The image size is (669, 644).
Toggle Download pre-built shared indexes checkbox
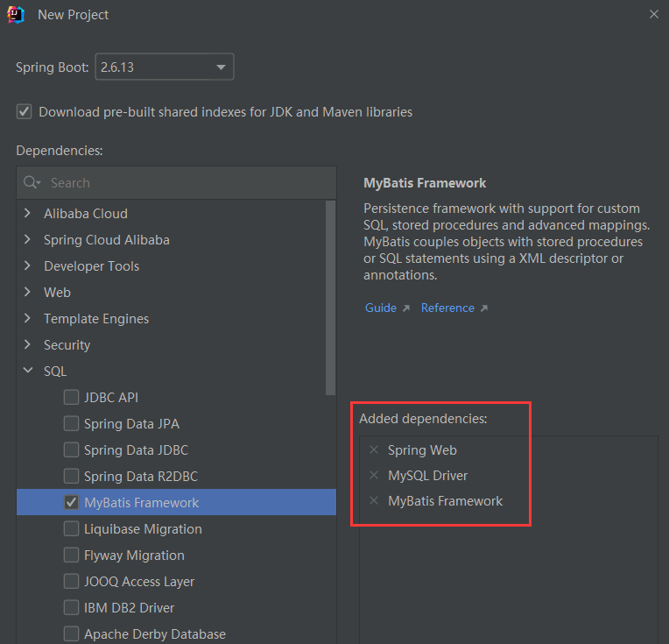click(x=24, y=112)
